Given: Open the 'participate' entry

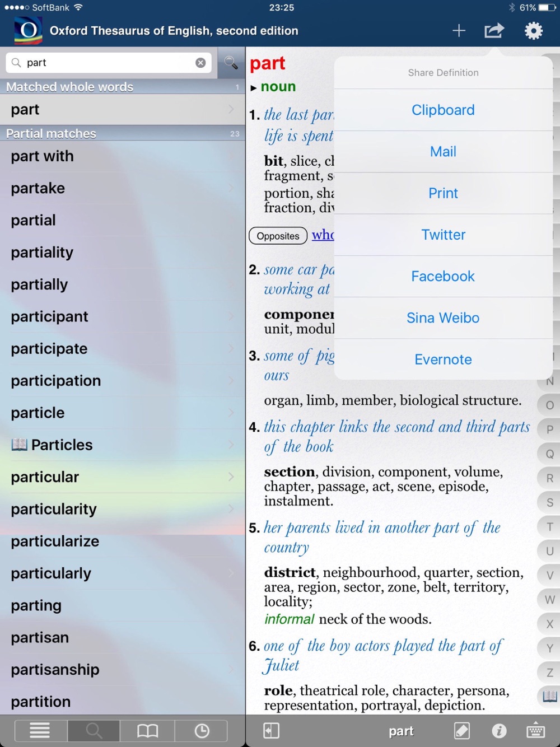Looking at the screenshot, I should click(122, 349).
